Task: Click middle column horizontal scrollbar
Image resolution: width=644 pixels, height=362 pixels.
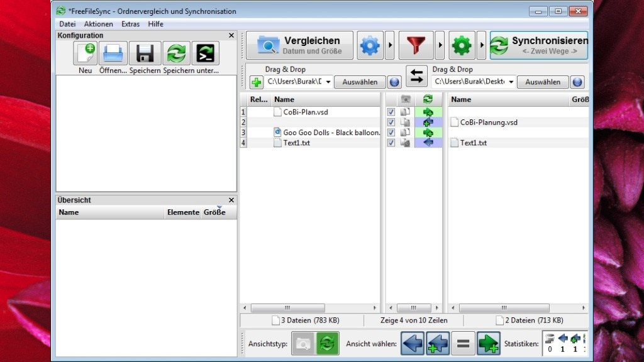Action: (414, 308)
